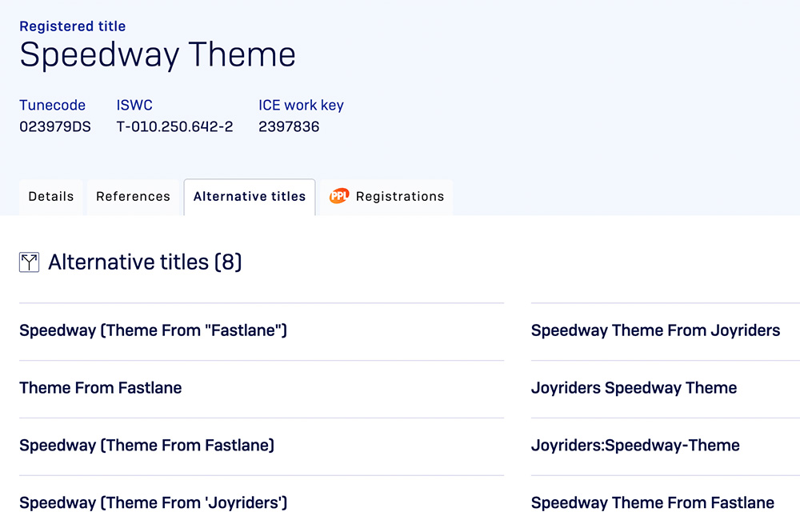Select Joyriders Speedway Theme entry

[x=634, y=388]
